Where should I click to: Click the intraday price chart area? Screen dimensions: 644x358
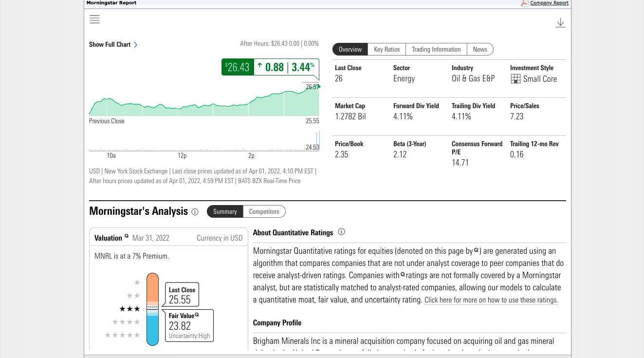click(x=204, y=101)
